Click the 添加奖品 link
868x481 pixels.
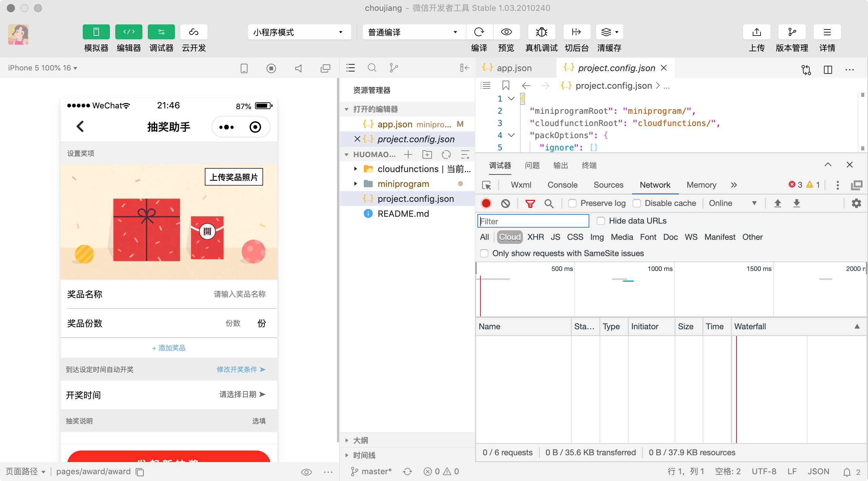point(169,348)
